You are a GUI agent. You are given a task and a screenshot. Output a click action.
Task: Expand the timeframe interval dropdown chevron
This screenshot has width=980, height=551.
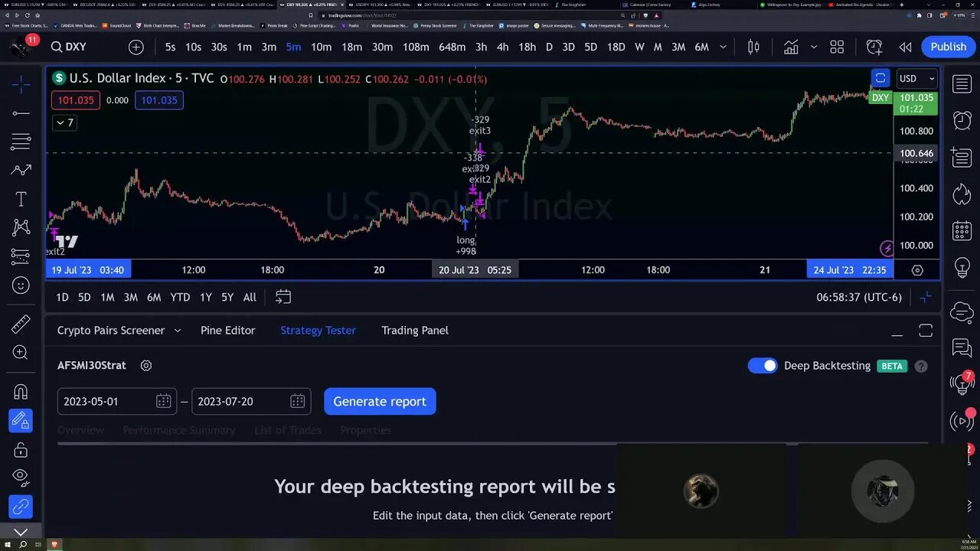(x=723, y=47)
